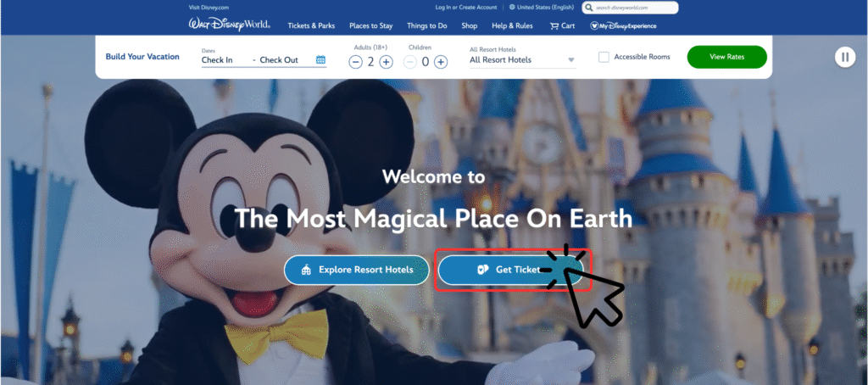Pause the hero slideshow
Image resolution: width=868 pixels, height=385 pixels.
pyautogui.click(x=845, y=57)
